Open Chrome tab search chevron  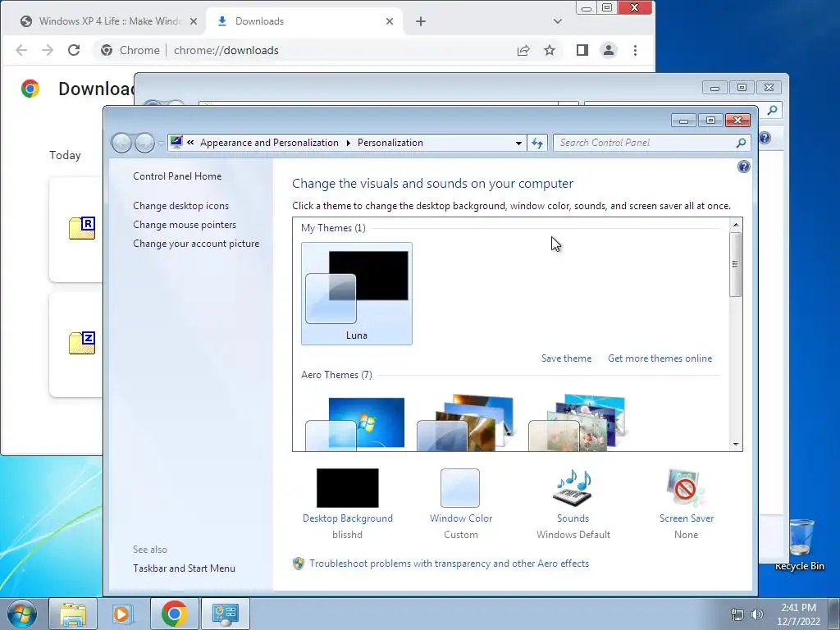coord(558,21)
